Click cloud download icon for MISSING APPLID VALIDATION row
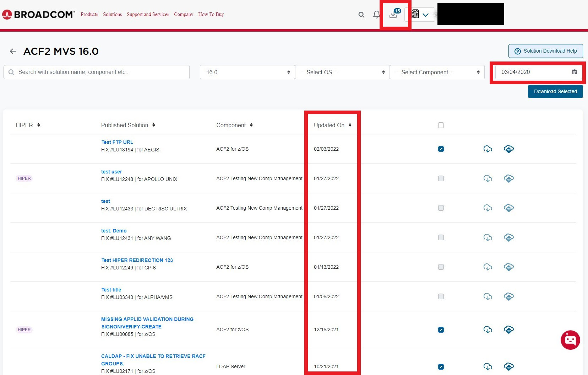588x375 pixels. coord(488,330)
